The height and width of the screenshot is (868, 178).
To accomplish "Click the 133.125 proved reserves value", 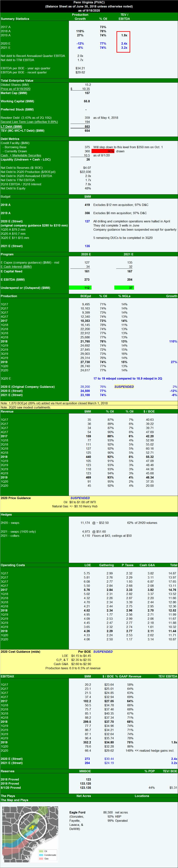I will point(86,784).
